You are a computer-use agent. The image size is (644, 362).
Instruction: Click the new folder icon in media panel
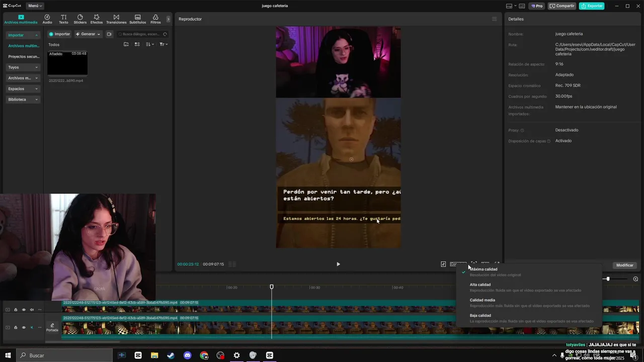click(x=126, y=44)
